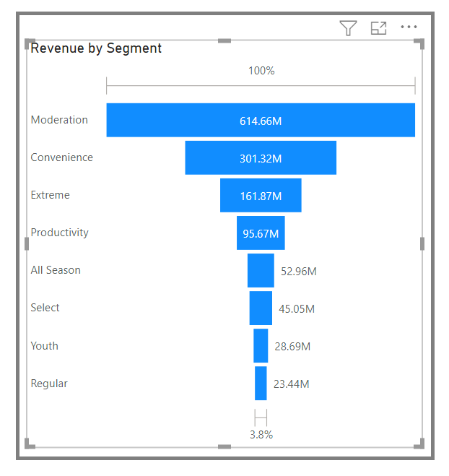Select the Convenience 301.32M funnel bar
The image size is (449, 476).
click(x=261, y=158)
